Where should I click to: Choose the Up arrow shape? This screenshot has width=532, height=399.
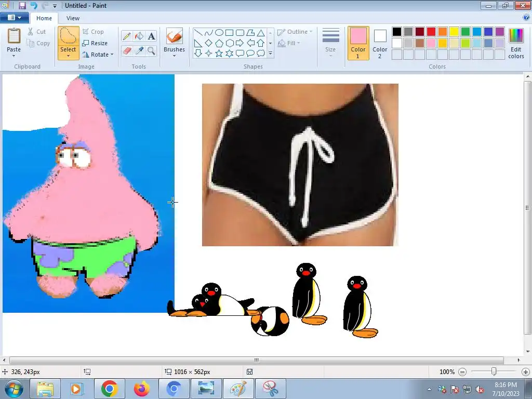[261, 43]
